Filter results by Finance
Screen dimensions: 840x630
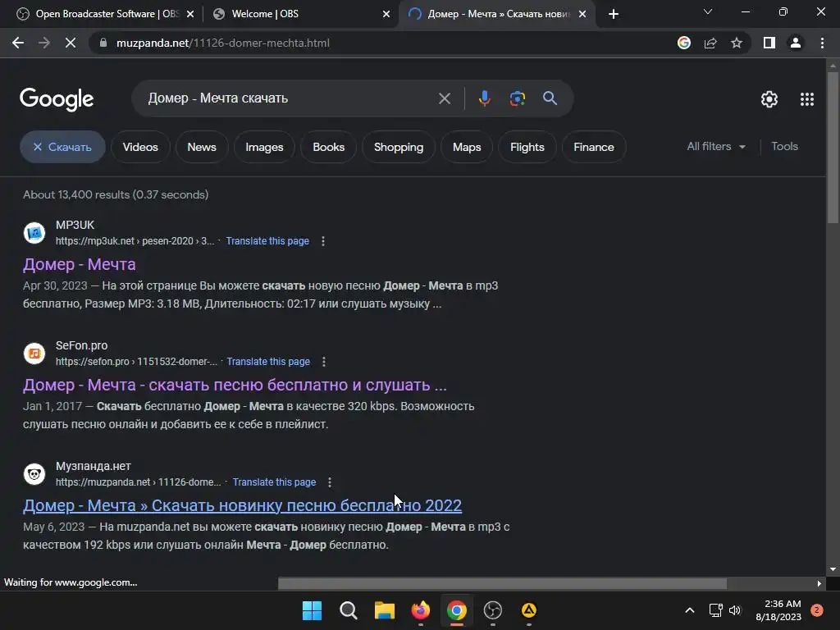(x=594, y=147)
